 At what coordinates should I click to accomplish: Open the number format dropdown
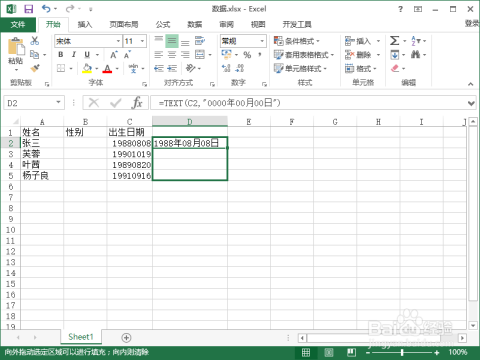point(262,41)
